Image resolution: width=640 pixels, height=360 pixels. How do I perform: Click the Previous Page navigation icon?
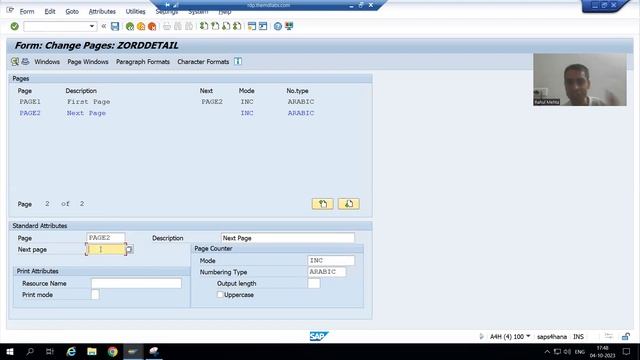point(215,27)
